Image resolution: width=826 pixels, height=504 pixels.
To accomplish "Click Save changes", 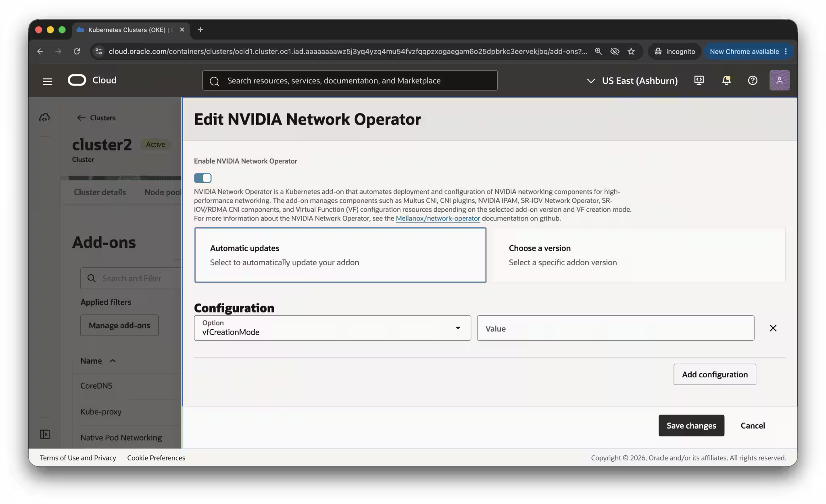I will (691, 425).
